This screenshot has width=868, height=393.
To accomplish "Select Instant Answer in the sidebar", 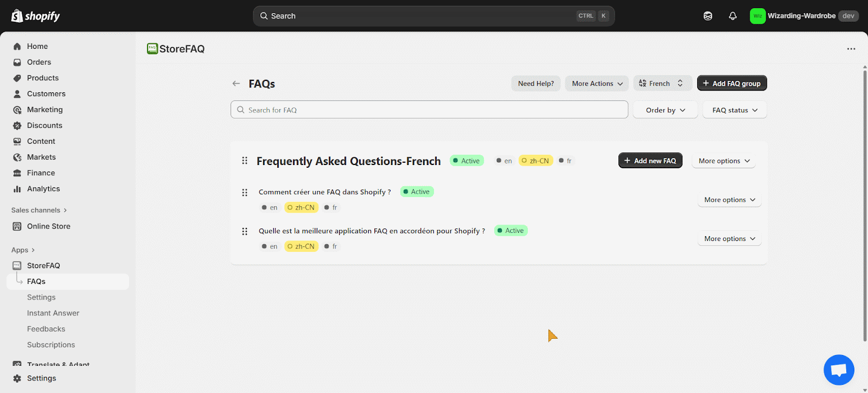I will pyautogui.click(x=53, y=313).
